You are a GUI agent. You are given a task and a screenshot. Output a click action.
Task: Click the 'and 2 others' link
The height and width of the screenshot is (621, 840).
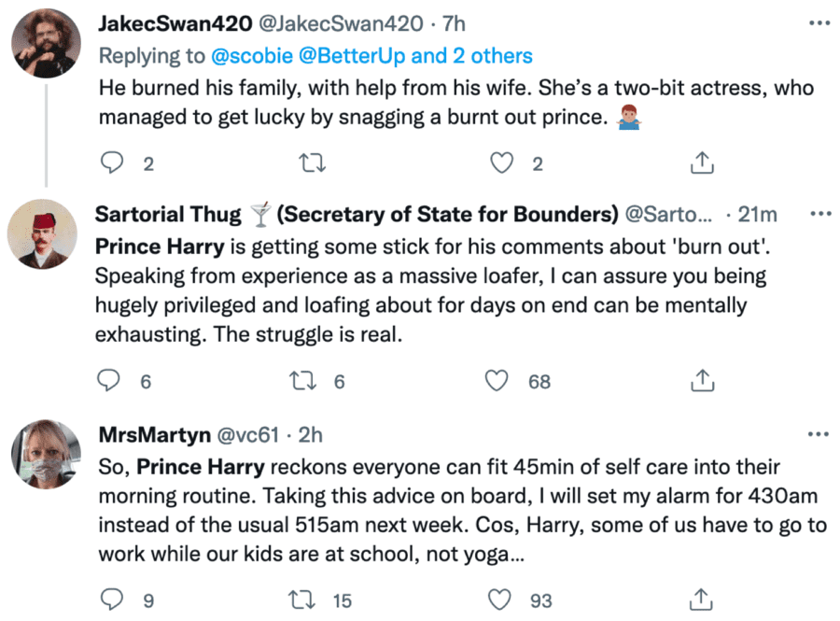point(471,56)
